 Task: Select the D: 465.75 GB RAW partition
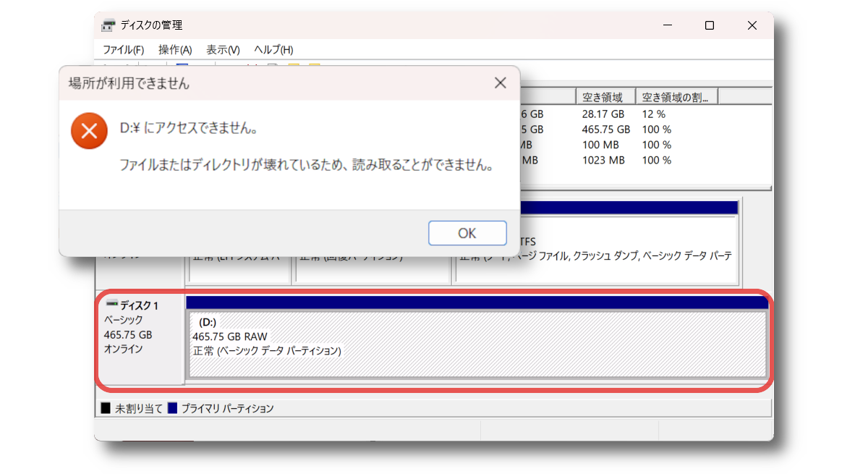click(x=477, y=344)
